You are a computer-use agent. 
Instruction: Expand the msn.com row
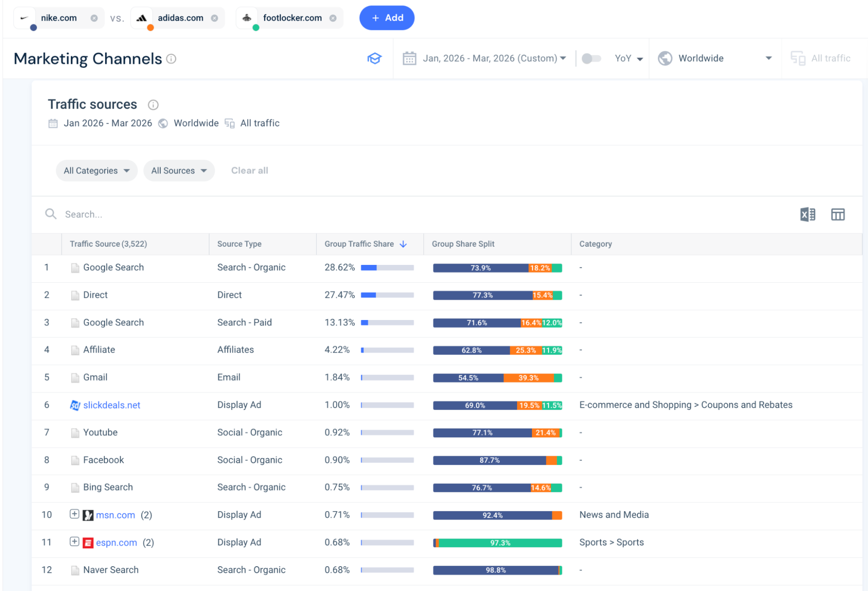click(x=74, y=514)
